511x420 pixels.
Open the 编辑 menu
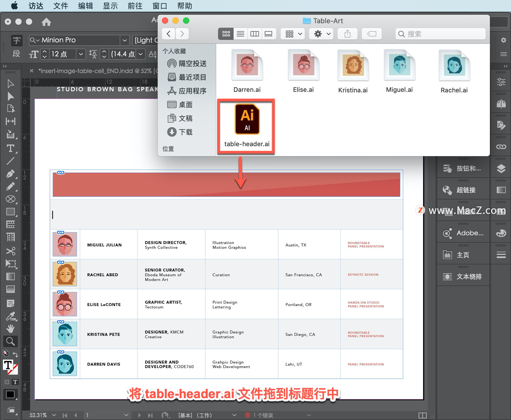point(85,6)
